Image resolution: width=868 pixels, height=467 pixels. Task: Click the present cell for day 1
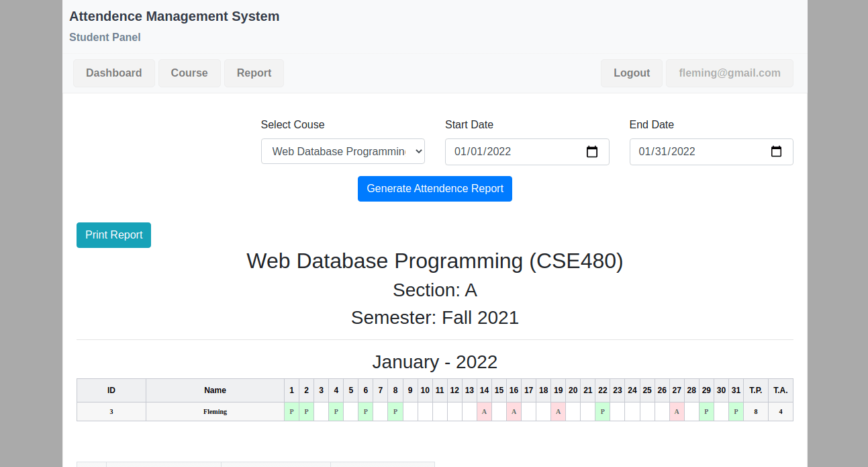coord(291,412)
